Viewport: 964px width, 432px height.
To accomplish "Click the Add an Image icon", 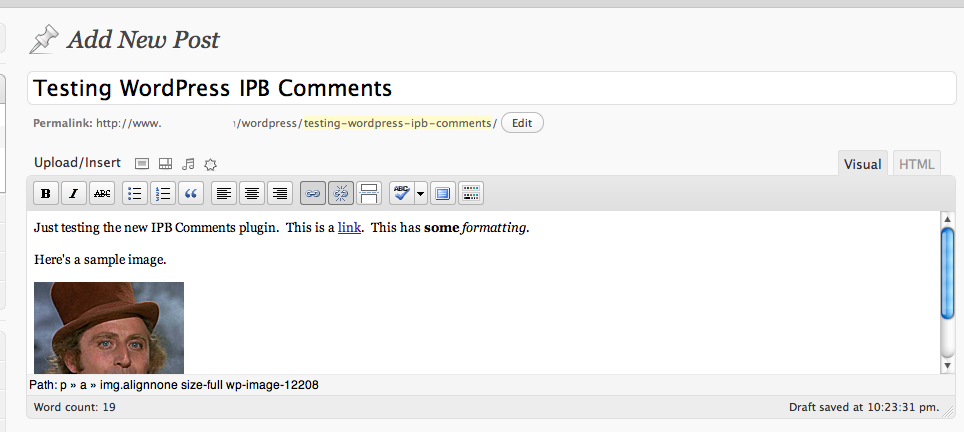I will click(142, 163).
